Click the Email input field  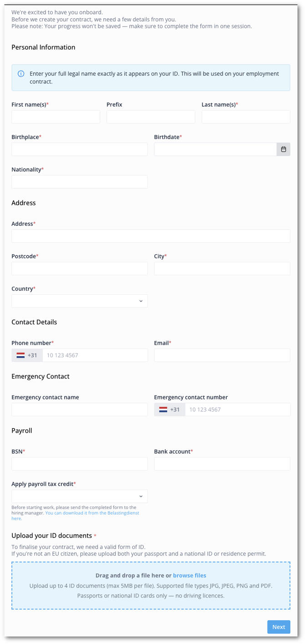point(222,355)
